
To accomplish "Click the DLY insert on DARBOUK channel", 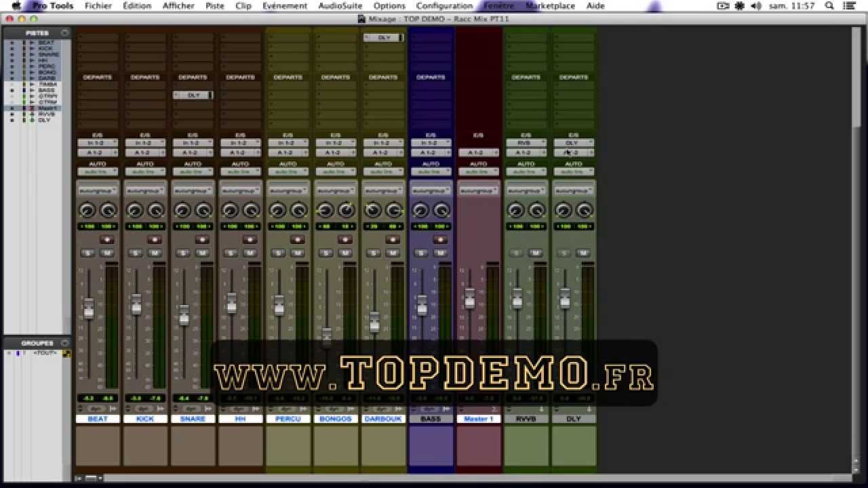I will [x=384, y=37].
